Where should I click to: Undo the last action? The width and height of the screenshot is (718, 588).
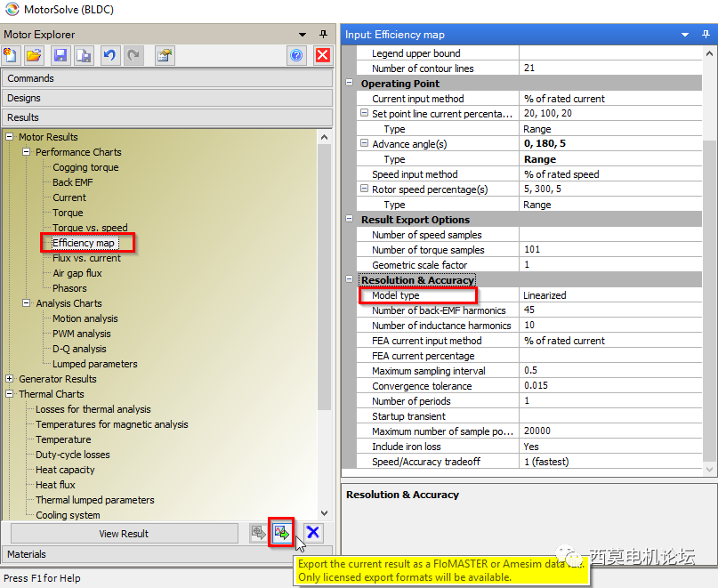[x=110, y=56]
